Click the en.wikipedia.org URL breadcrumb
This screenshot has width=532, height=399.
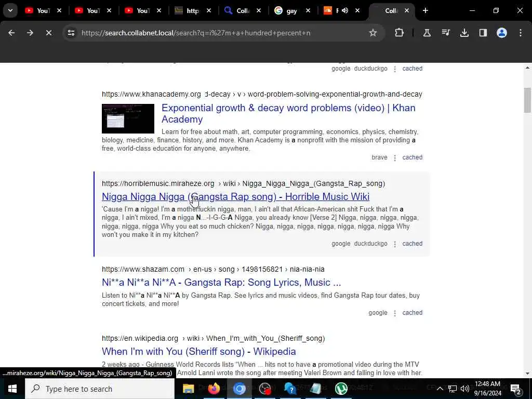pos(214,338)
